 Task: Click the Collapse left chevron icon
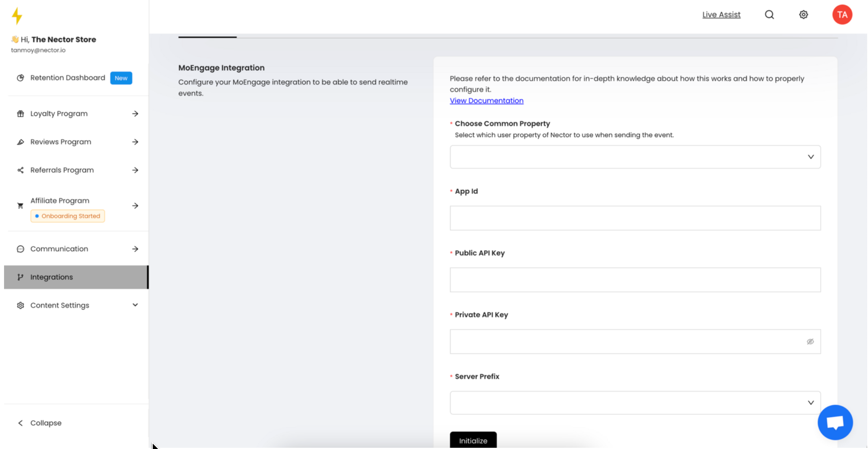pyautogui.click(x=20, y=423)
